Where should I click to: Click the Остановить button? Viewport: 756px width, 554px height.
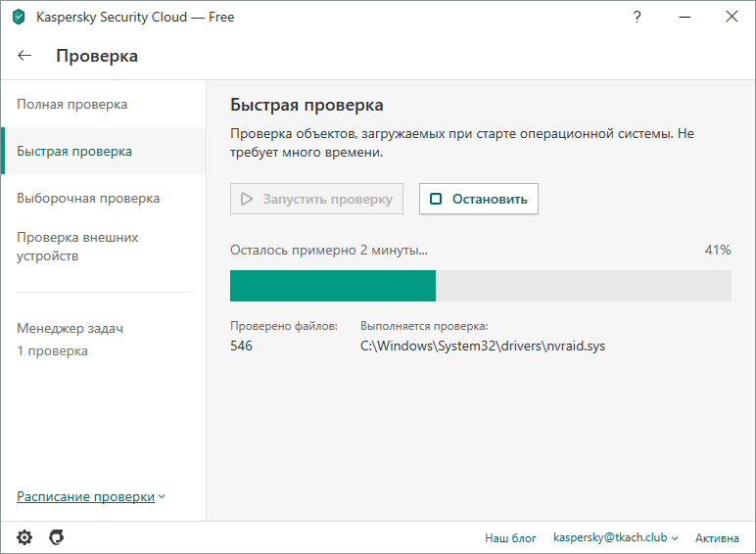[479, 199]
